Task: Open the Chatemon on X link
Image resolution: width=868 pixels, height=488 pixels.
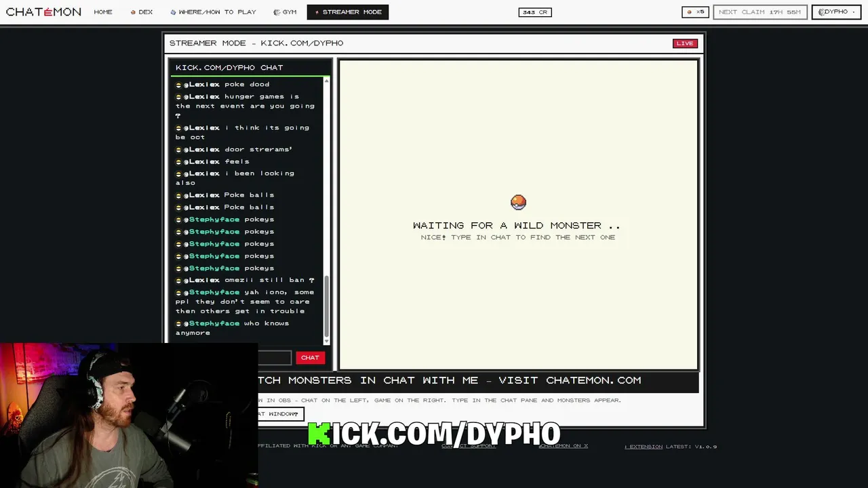Action: point(563,446)
